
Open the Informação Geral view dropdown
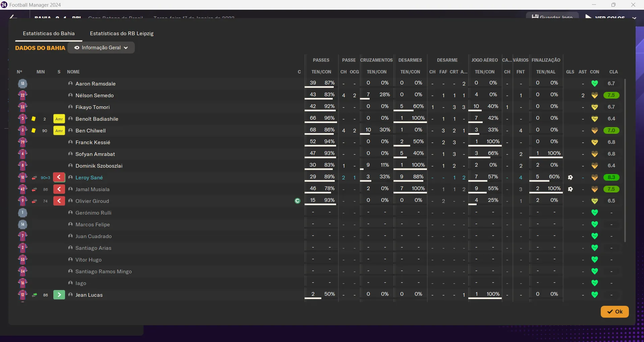point(101,48)
